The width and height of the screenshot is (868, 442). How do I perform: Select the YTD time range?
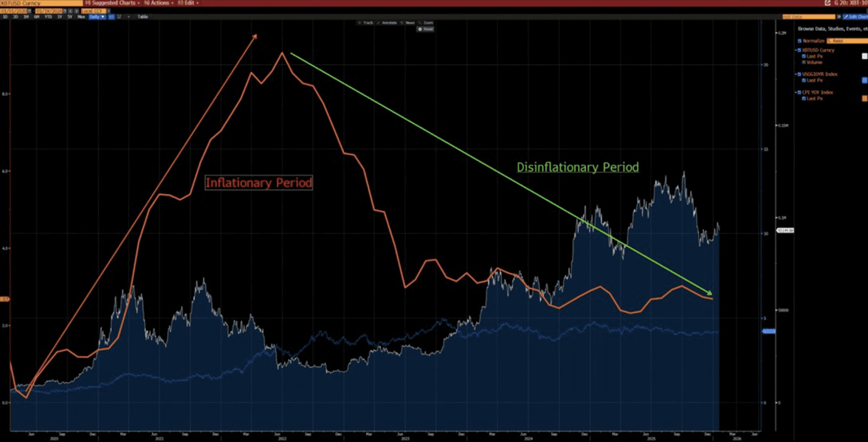click(48, 17)
